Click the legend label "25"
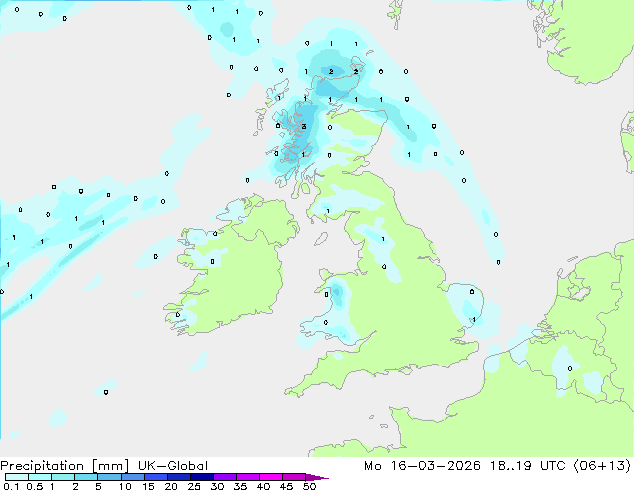 (x=194, y=486)
